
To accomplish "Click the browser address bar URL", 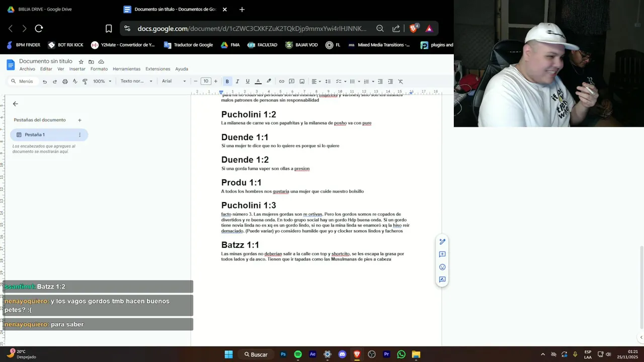I will [252, 29].
